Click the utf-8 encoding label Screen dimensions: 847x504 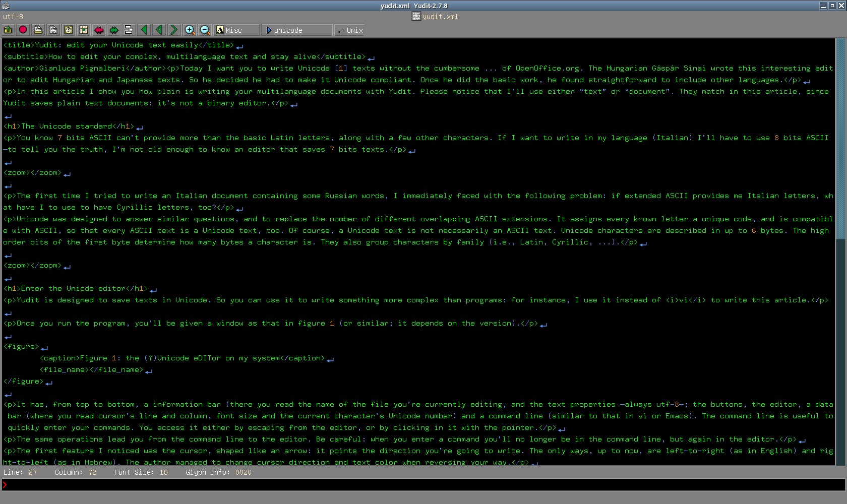[x=13, y=17]
